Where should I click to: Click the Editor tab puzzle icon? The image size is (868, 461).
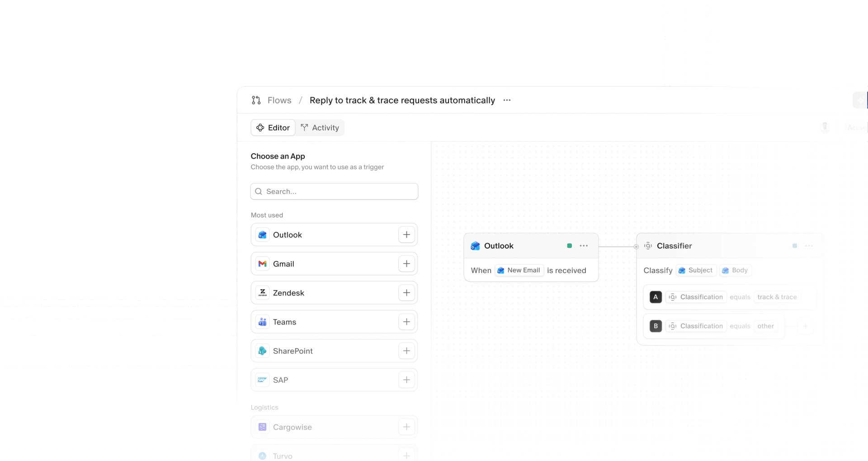tap(260, 128)
